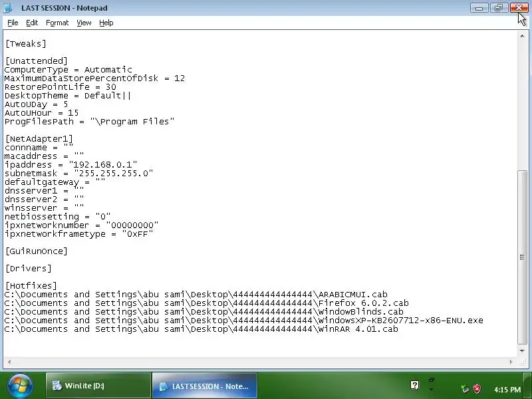Open the View menu
The width and height of the screenshot is (532, 399).
point(84,23)
